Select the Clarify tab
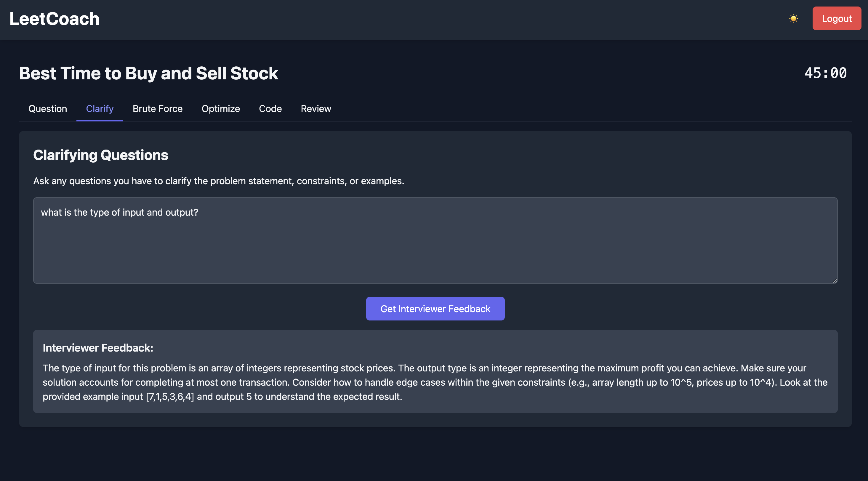868x481 pixels. click(x=100, y=109)
